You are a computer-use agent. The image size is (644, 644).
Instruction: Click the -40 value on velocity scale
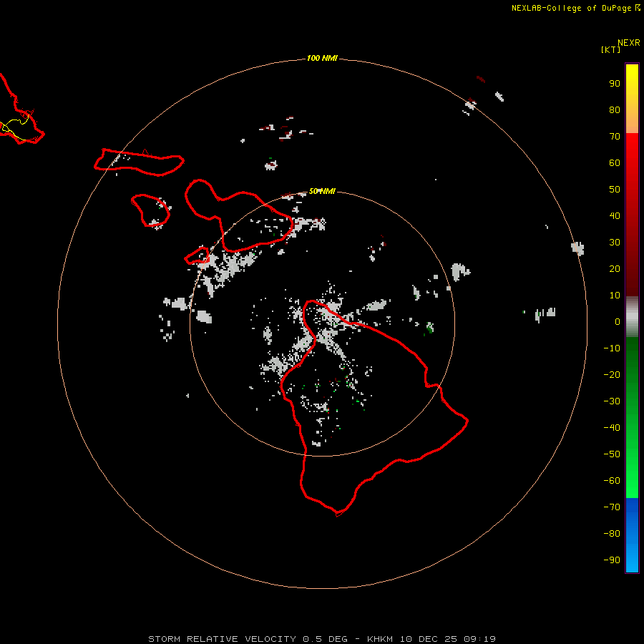[612, 428]
